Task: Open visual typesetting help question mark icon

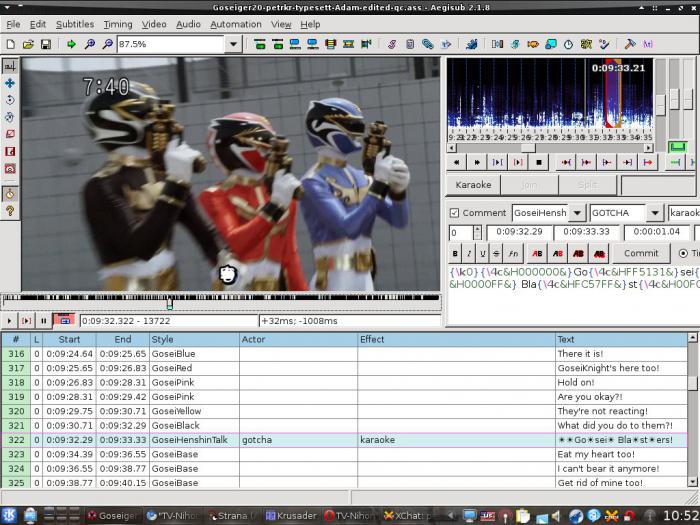Action: (10, 211)
